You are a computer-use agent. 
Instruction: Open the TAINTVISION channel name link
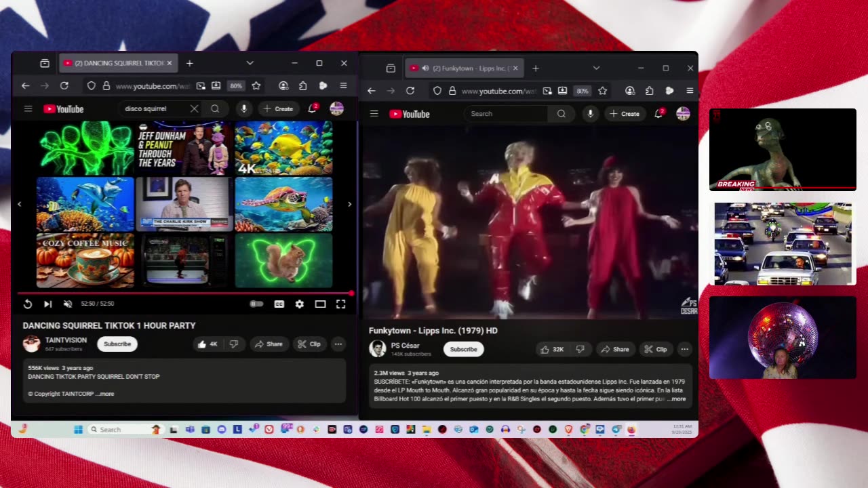pyautogui.click(x=66, y=340)
